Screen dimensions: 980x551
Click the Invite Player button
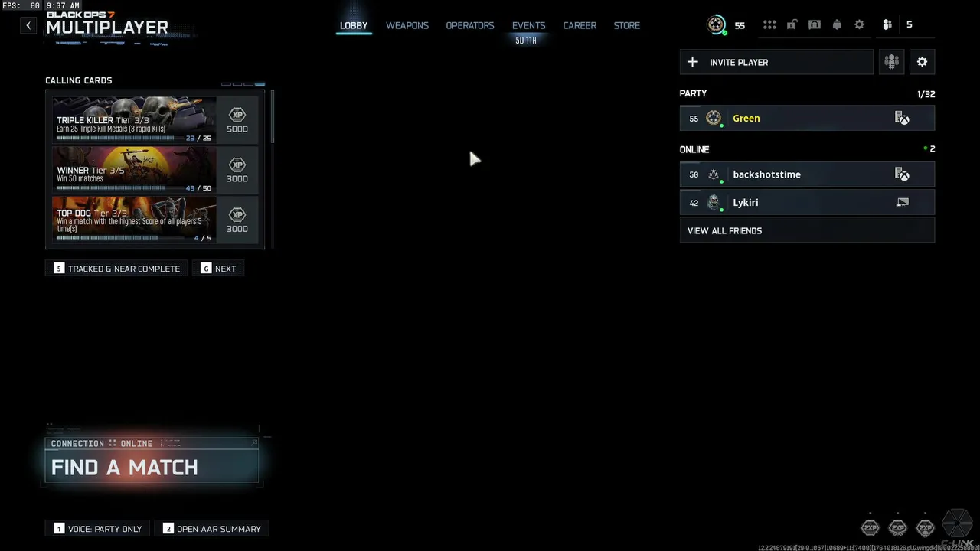(x=776, y=62)
